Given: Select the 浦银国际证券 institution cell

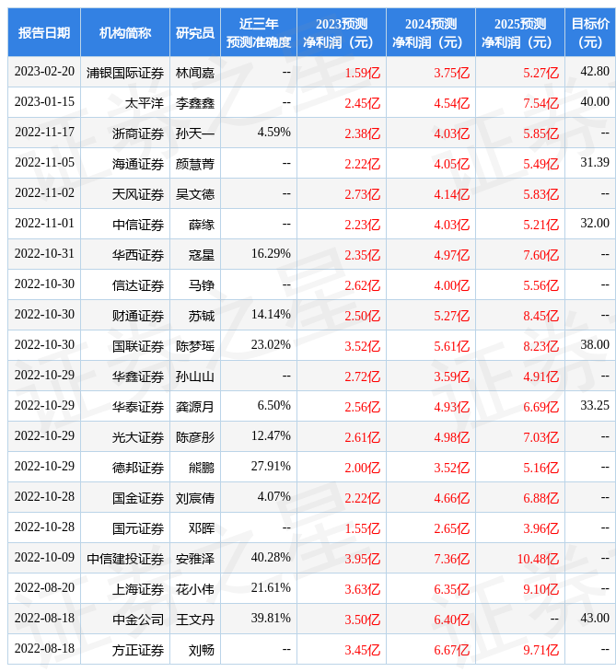Looking at the screenshot, I should pos(125,73).
